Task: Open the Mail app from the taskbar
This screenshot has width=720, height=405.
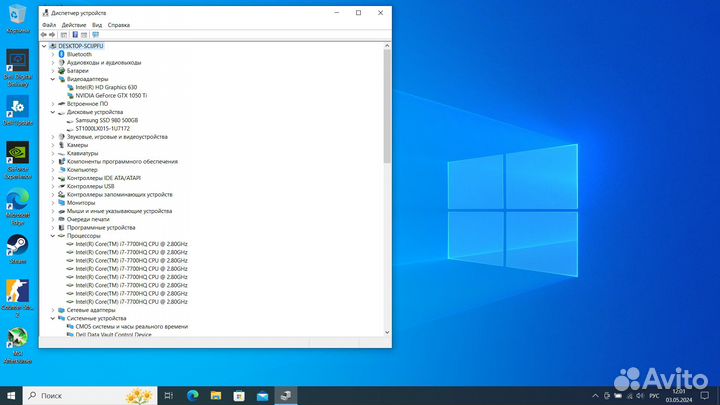Action: [x=263, y=395]
